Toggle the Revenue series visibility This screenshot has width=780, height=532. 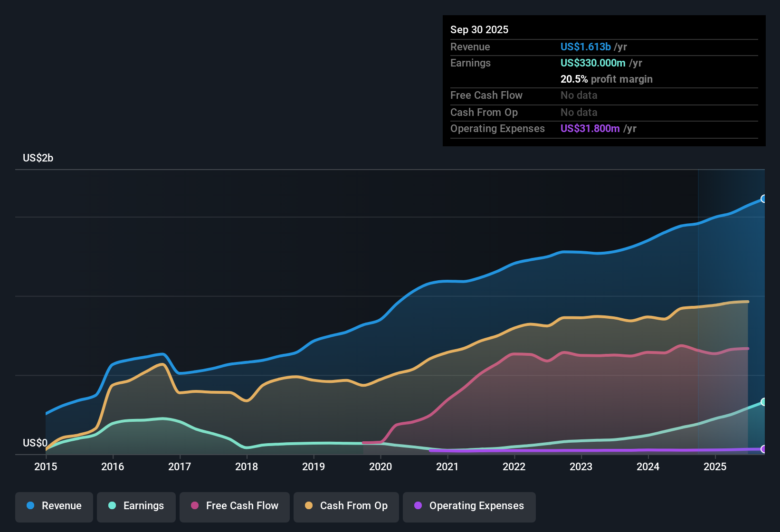pyautogui.click(x=54, y=506)
